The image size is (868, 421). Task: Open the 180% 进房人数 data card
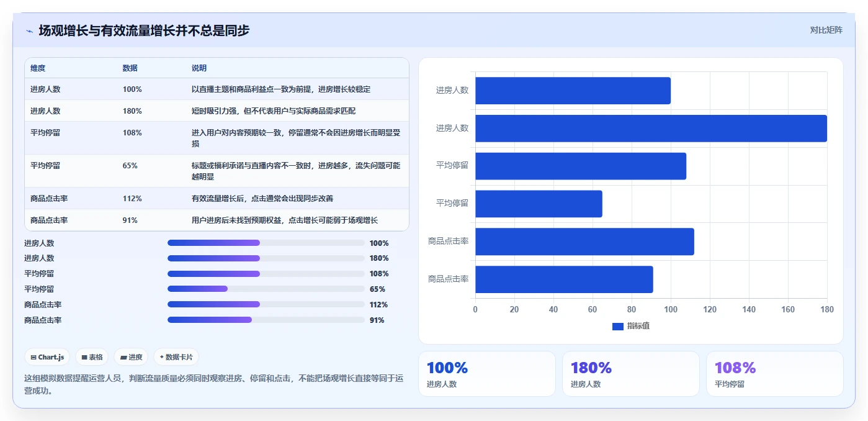pyautogui.click(x=631, y=374)
